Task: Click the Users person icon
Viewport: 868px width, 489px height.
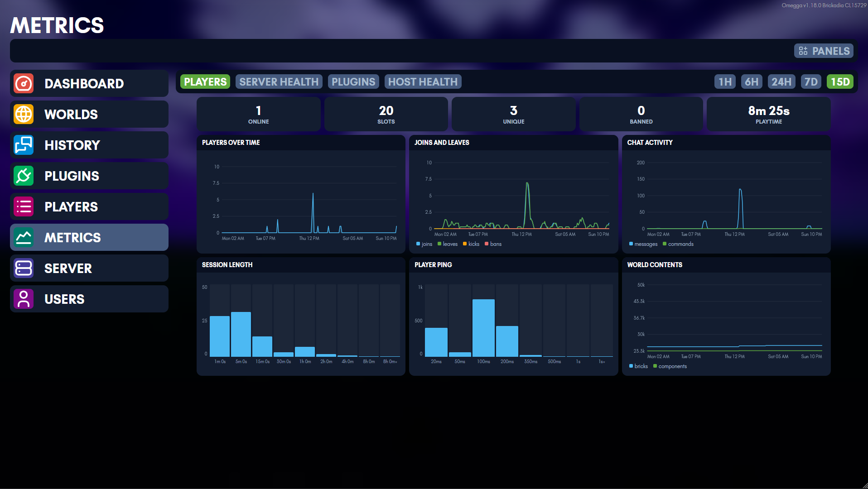Action: (x=24, y=299)
